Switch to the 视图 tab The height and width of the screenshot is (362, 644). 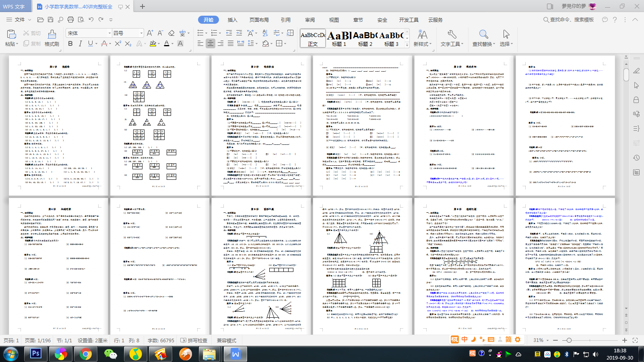point(334,20)
